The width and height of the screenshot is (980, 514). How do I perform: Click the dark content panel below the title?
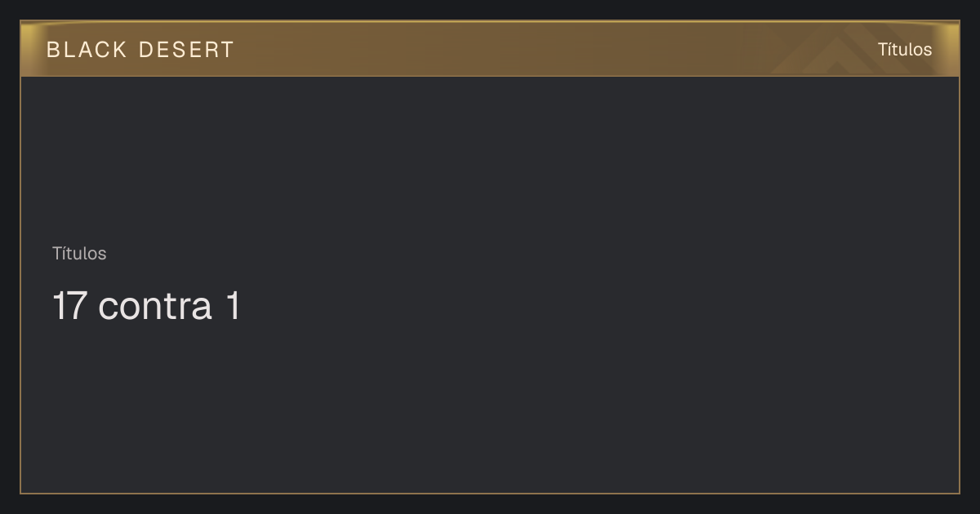pos(490,408)
